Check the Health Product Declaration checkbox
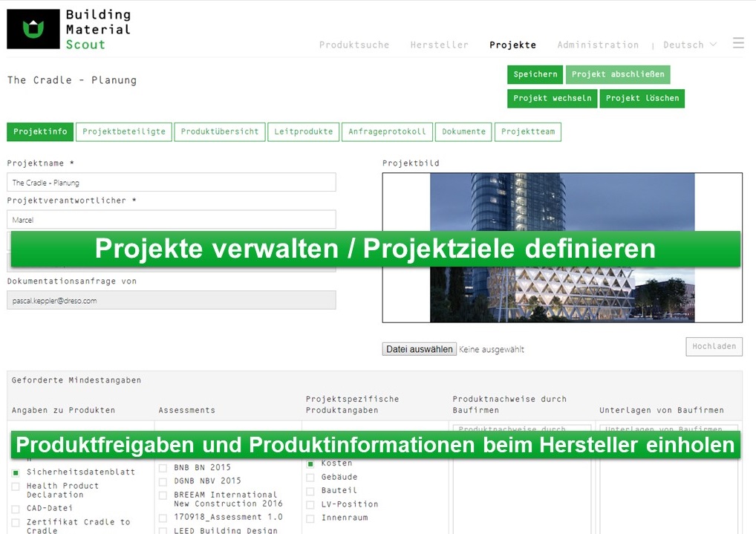Screen dimensions: 756x534 (16, 486)
